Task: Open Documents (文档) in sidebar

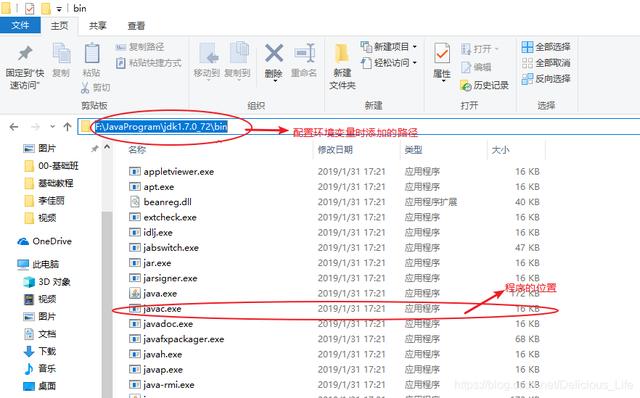Action: (40, 334)
